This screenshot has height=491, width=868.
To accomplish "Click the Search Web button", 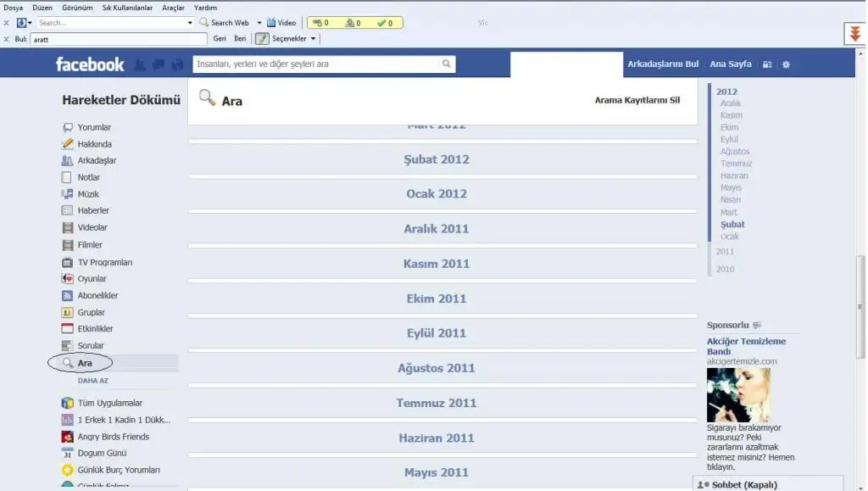I will 224,23.
